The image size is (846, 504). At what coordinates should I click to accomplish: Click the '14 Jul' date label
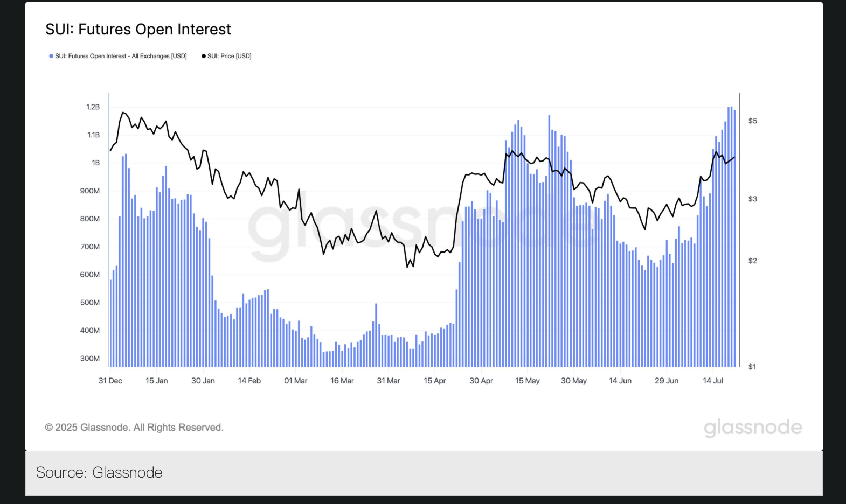713,381
